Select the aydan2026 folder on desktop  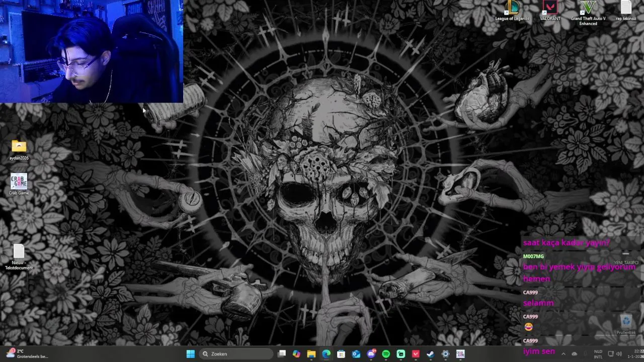coord(19,150)
